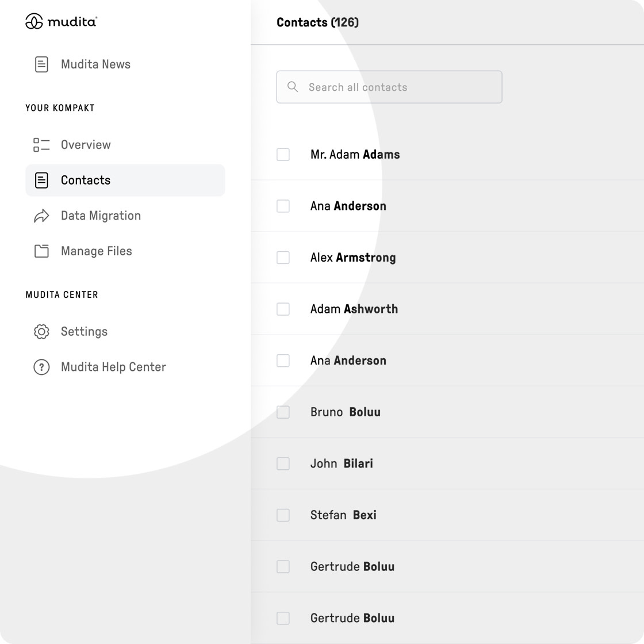Open Data Migration arrow icon
The height and width of the screenshot is (644, 644).
click(41, 216)
